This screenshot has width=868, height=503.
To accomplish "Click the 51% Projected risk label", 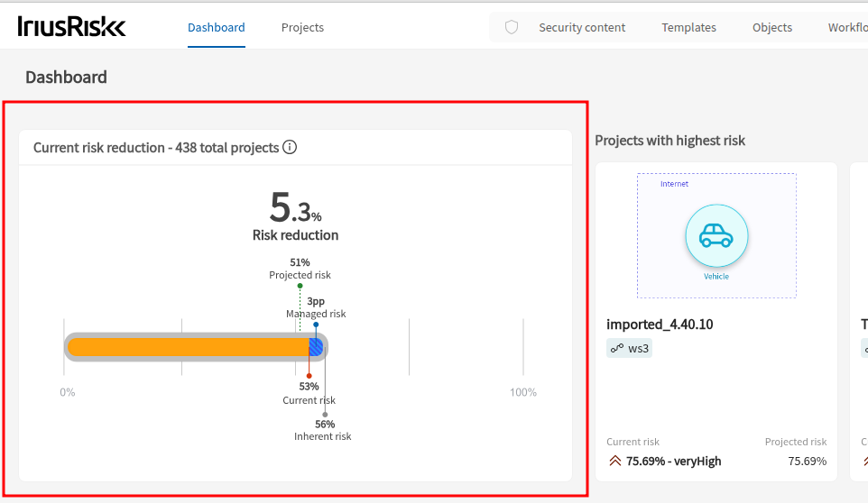I will click(x=300, y=269).
